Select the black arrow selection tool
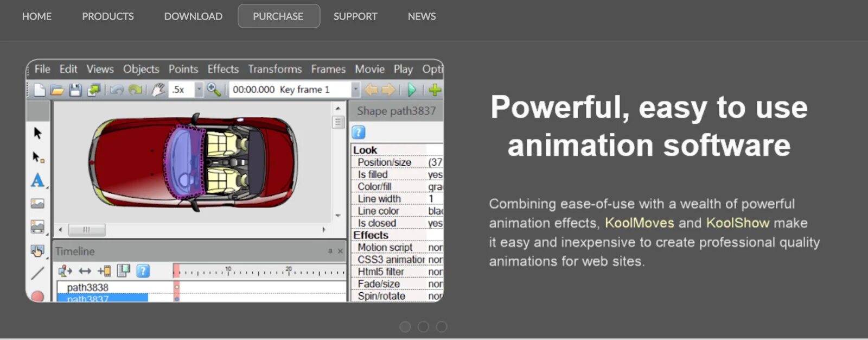This screenshot has width=868, height=340. pos(37,133)
